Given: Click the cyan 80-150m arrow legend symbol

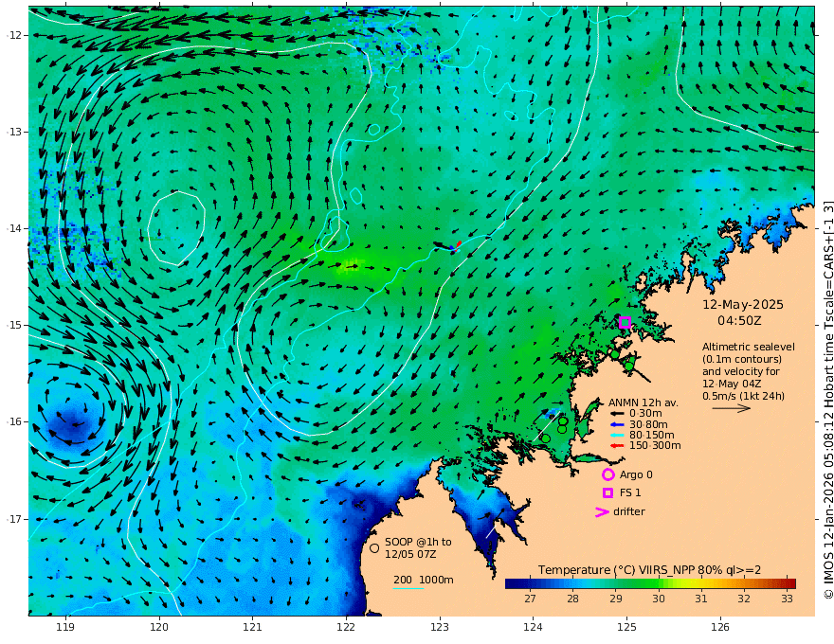Looking at the screenshot, I should click(x=617, y=436).
